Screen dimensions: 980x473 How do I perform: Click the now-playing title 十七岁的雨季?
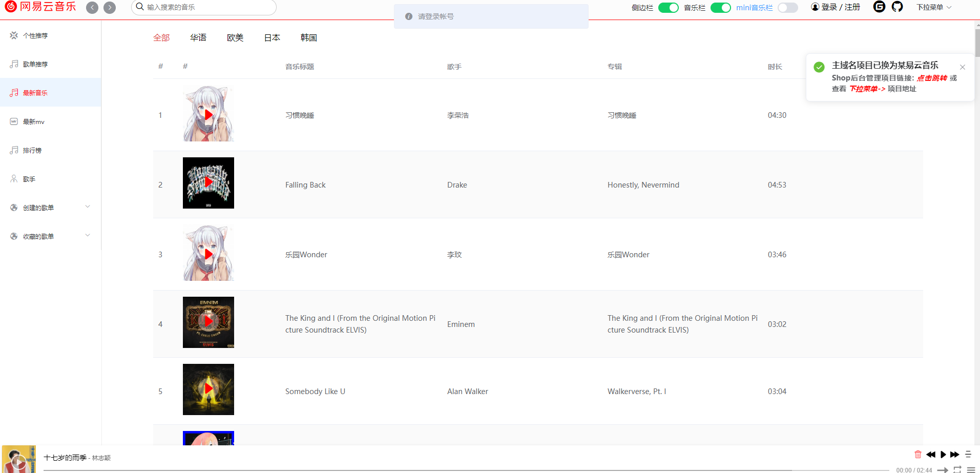65,458
